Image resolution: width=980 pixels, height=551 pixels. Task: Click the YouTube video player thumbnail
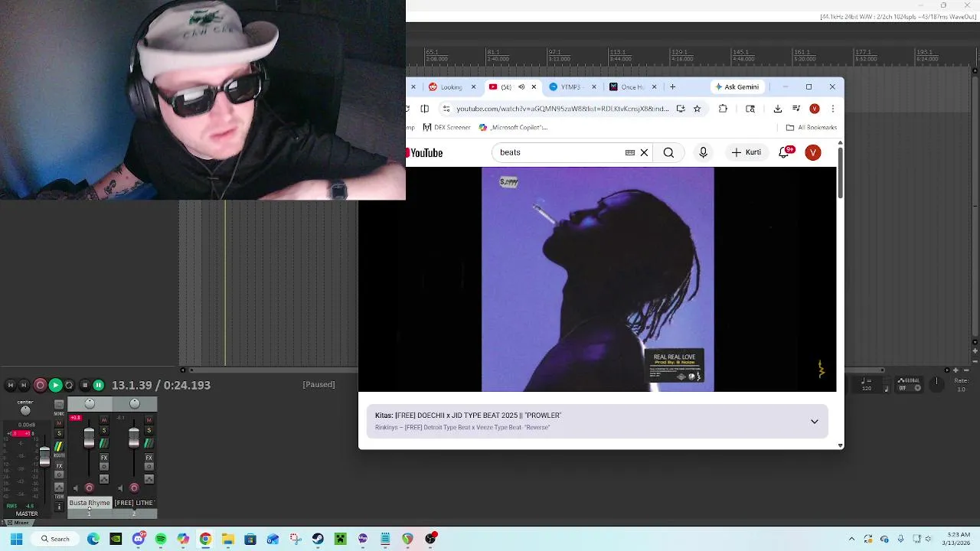(x=597, y=279)
